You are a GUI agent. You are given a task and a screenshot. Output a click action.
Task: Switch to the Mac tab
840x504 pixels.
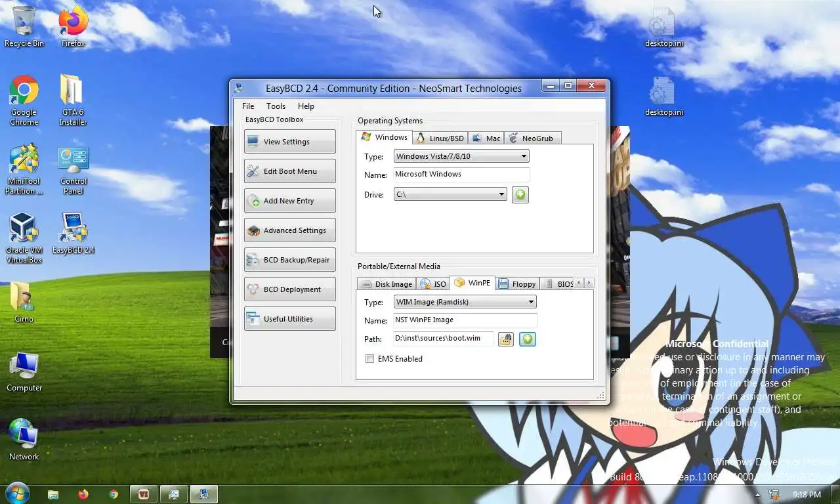(x=486, y=138)
